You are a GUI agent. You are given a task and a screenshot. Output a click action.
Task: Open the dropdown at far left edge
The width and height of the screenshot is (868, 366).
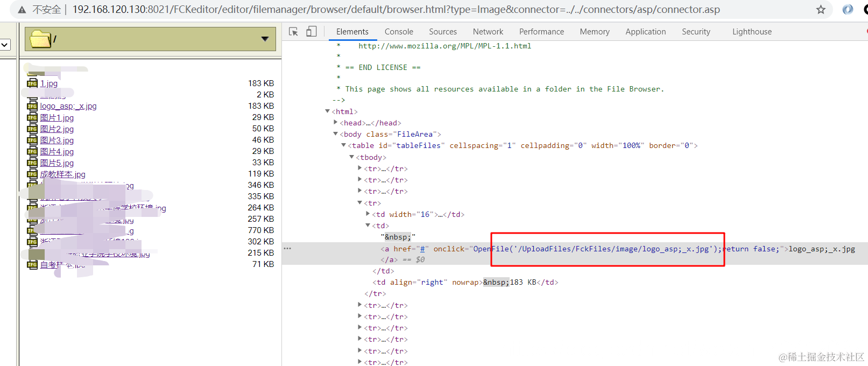5,45
